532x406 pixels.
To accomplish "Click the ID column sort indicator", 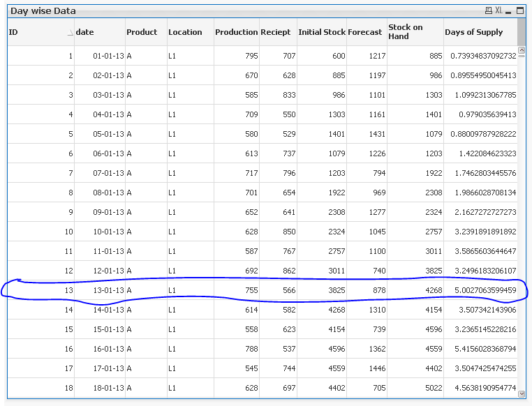I will 70,33.
